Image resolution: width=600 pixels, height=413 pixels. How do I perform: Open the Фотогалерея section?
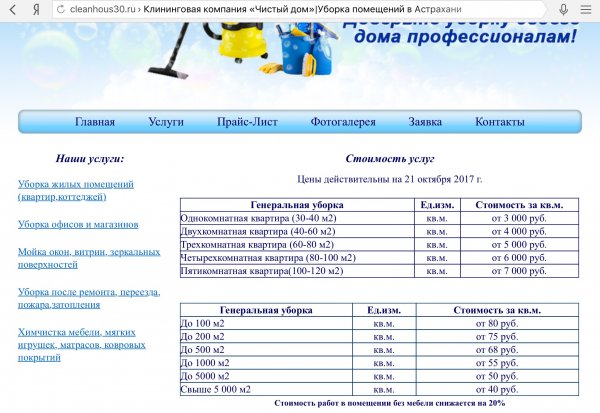coord(343,122)
